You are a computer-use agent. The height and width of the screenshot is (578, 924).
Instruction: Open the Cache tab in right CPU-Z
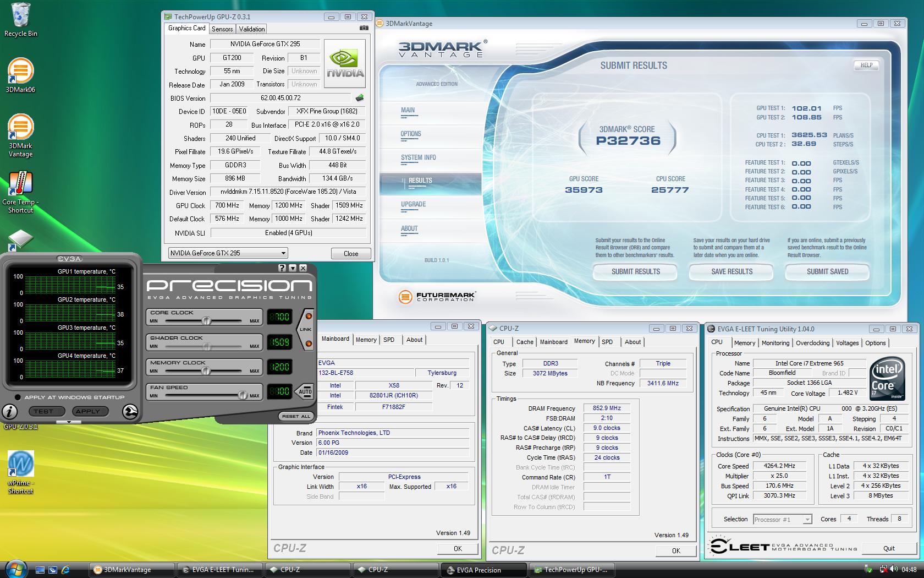click(x=525, y=342)
